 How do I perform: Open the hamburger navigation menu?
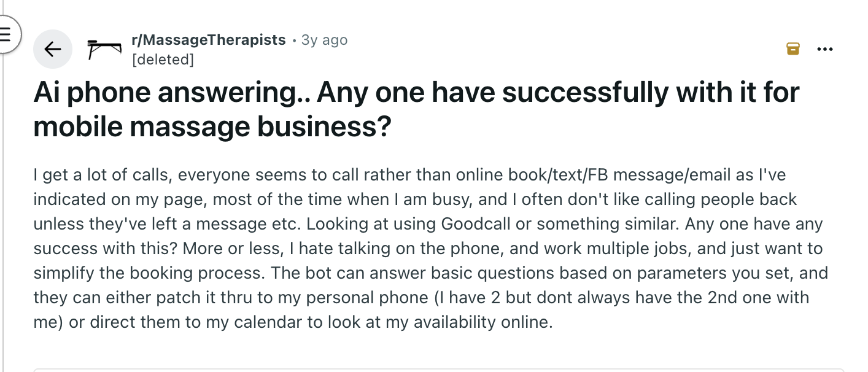pyautogui.click(x=5, y=34)
